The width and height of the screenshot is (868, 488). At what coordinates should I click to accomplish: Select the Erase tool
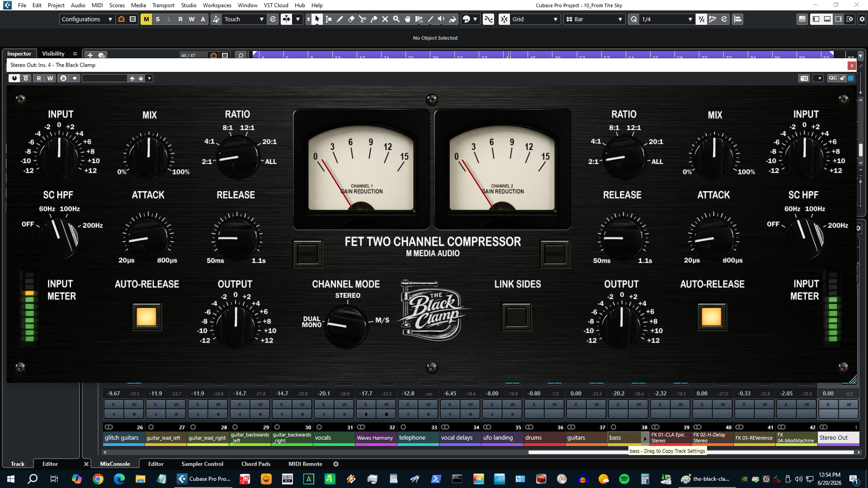(351, 19)
